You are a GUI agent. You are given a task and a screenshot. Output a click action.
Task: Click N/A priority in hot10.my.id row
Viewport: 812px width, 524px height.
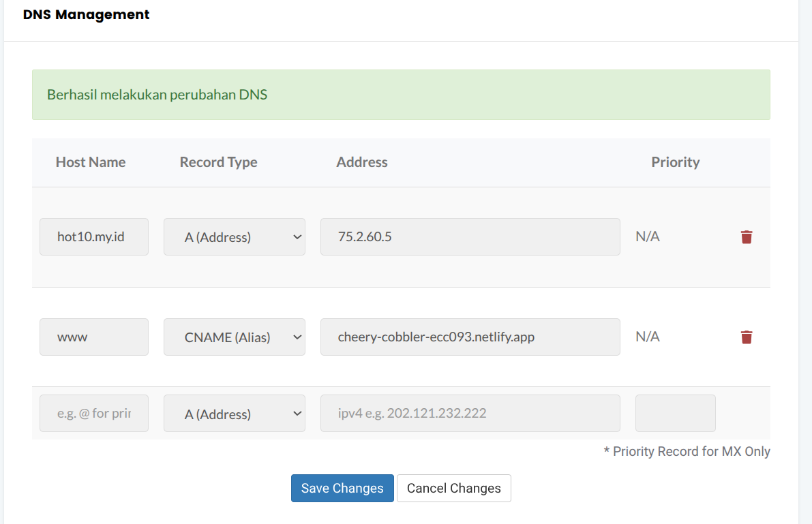click(647, 236)
